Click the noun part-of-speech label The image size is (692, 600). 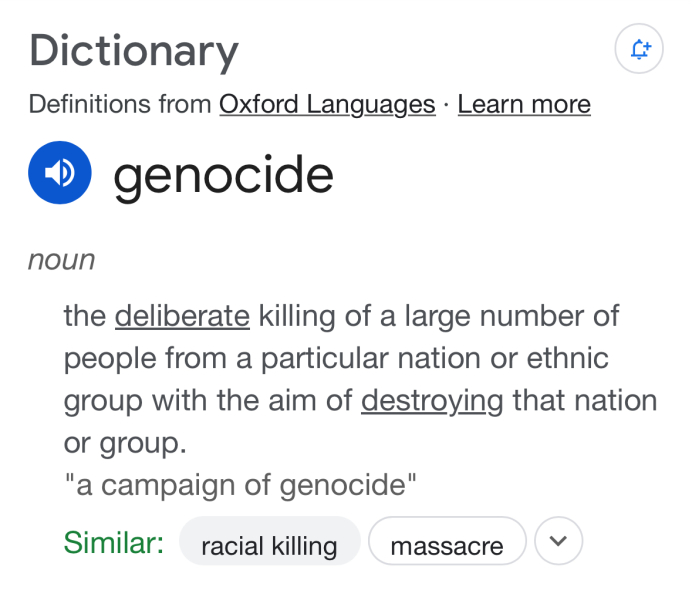(62, 260)
